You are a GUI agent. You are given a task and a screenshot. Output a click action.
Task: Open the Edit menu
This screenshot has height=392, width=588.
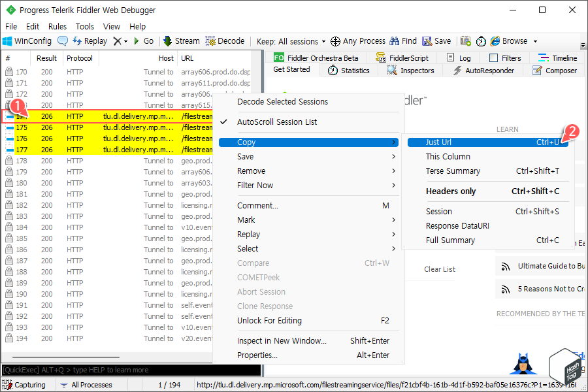(33, 26)
